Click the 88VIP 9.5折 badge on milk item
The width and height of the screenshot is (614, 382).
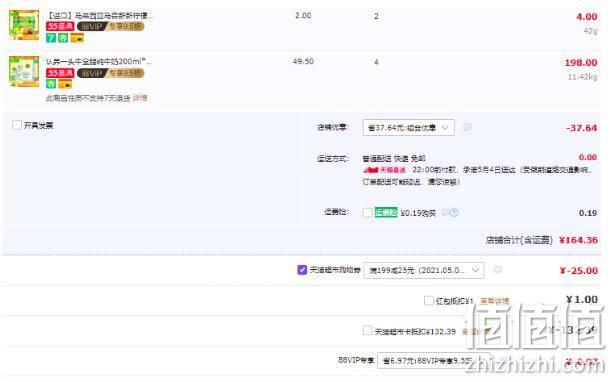pos(111,73)
